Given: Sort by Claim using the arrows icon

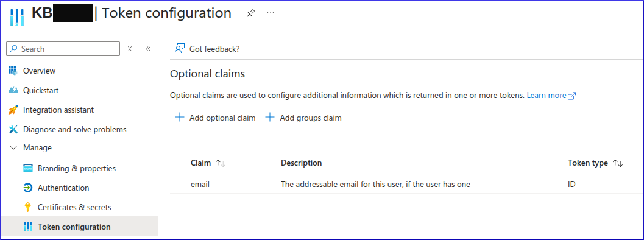Looking at the screenshot, I should point(221,163).
